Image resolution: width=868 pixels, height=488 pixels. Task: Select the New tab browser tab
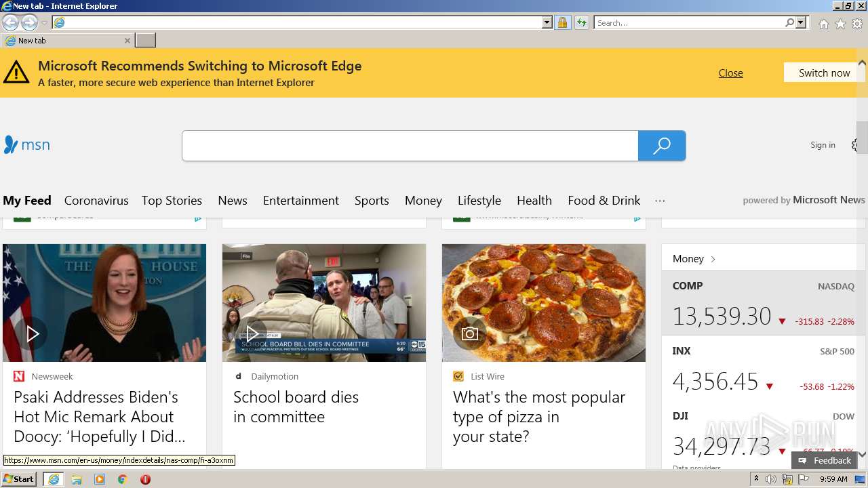[67, 41]
